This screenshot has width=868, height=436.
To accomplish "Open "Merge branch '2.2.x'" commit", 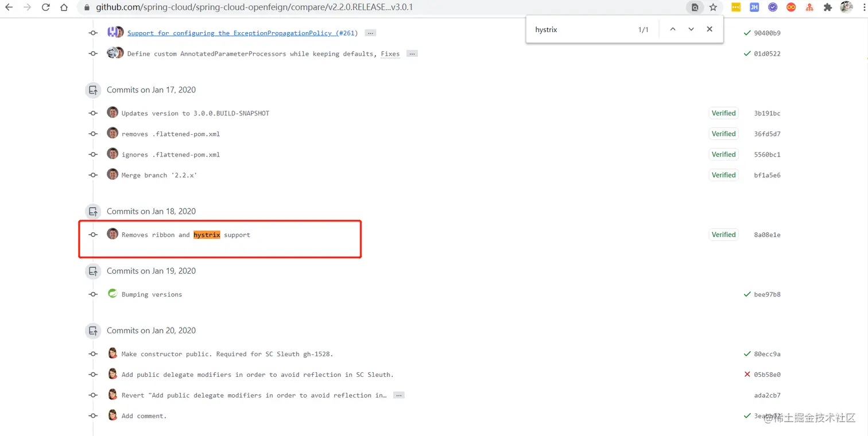I will 159,176.
